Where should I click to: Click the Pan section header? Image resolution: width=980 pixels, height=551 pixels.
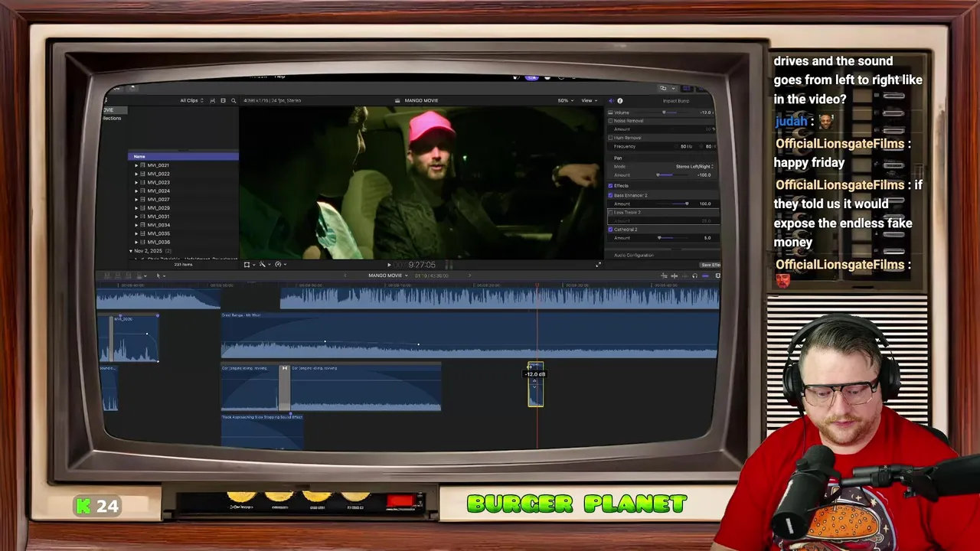pyautogui.click(x=618, y=158)
